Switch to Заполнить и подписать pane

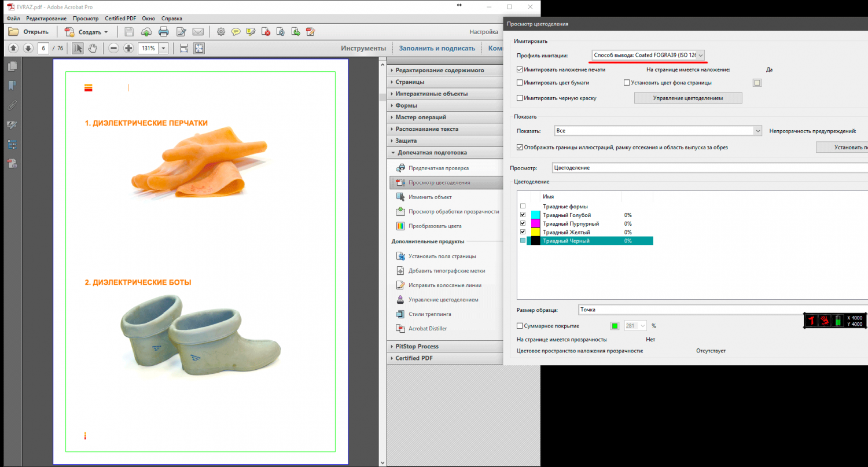437,48
